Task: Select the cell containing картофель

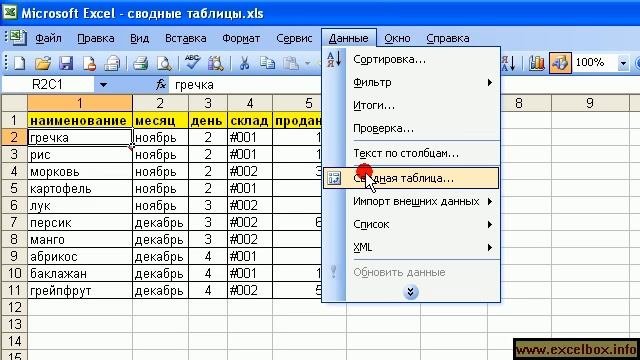Action: (x=80, y=189)
